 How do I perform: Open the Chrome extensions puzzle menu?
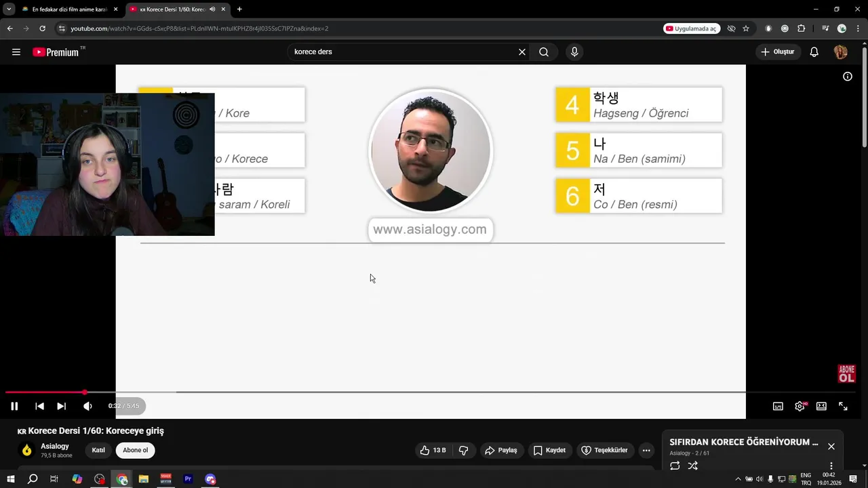801,28
